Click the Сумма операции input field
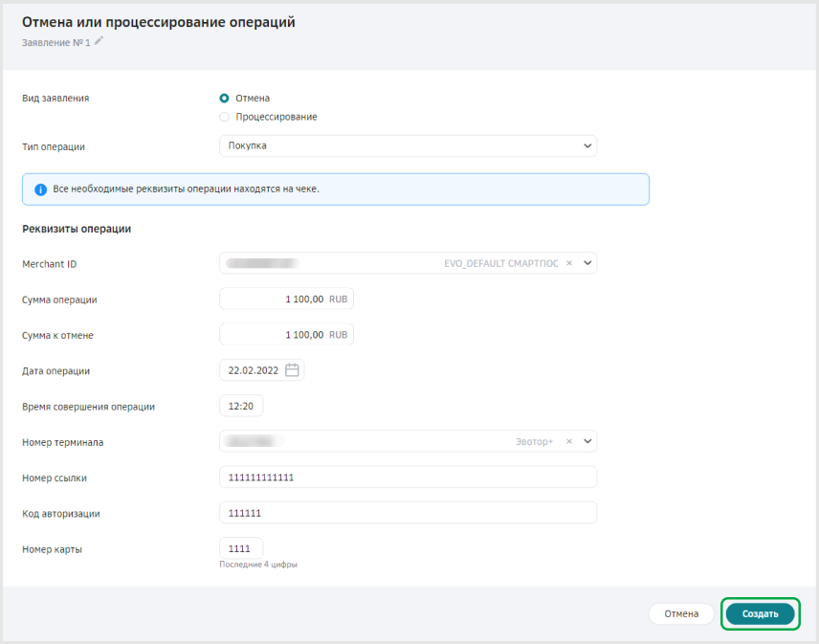This screenshot has width=819, height=644. [274, 300]
